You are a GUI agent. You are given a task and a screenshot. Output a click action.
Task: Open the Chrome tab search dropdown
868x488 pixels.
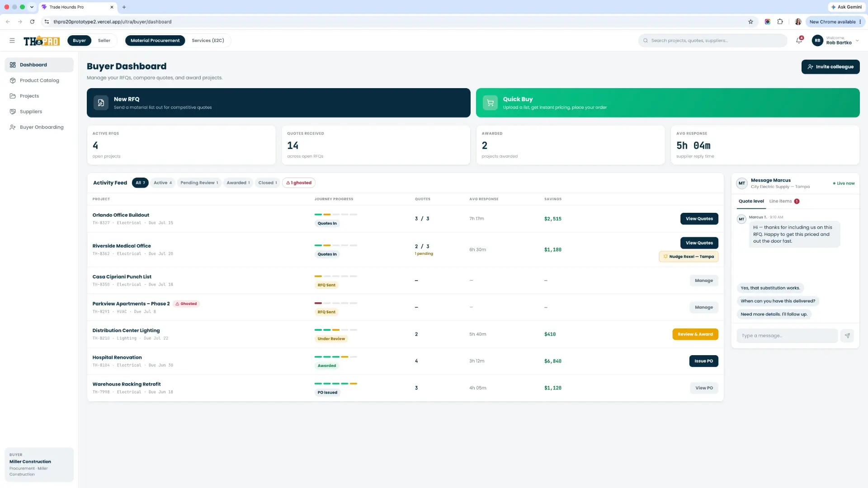[32, 7]
